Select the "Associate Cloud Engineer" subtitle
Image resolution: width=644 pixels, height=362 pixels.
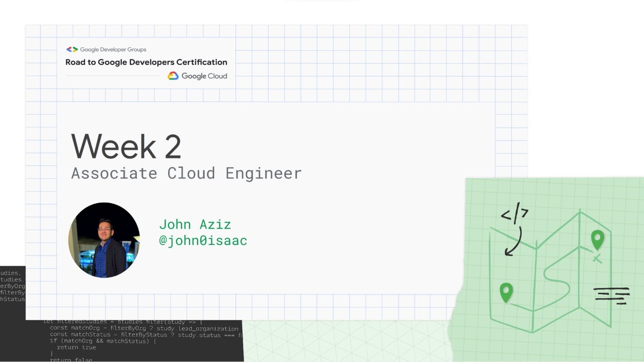pyautogui.click(x=186, y=173)
